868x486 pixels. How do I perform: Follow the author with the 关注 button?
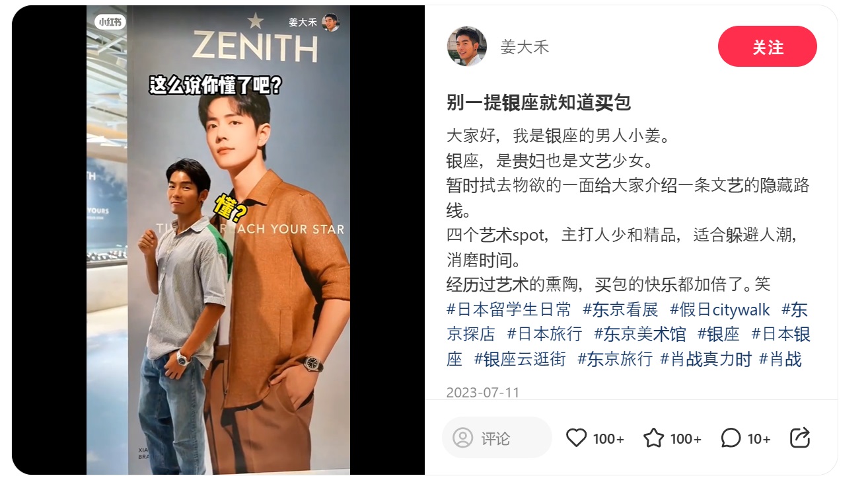pos(768,46)
